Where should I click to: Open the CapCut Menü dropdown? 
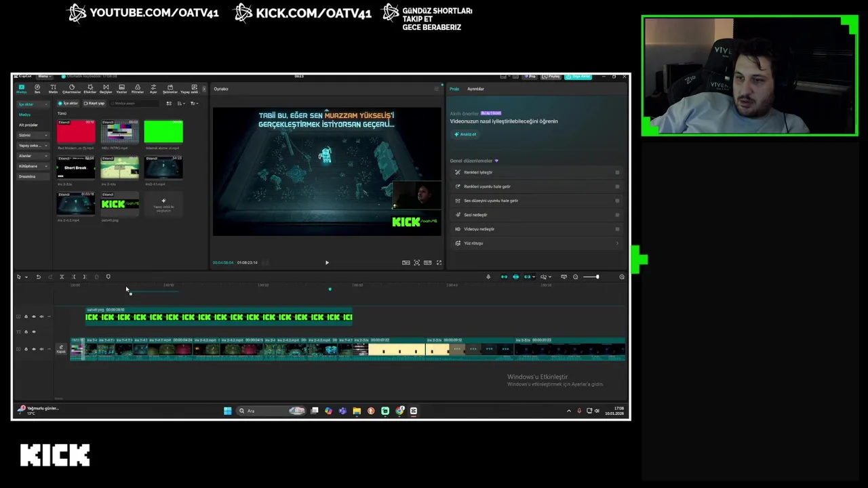[x=43, y=76]
